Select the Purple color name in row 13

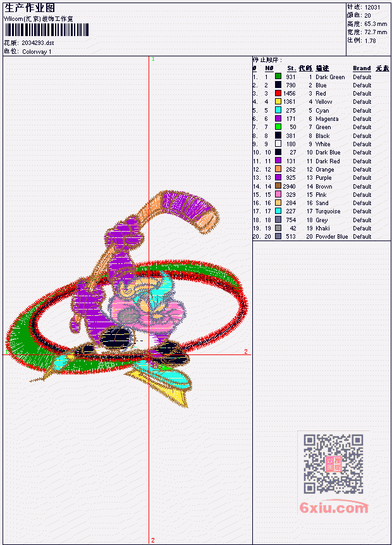(x=324, y=178)
